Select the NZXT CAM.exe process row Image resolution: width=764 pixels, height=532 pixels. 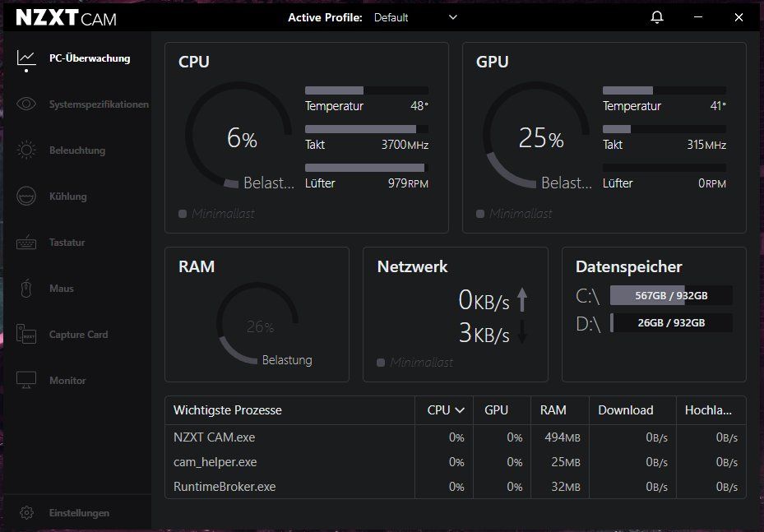[x=455, y=437]
